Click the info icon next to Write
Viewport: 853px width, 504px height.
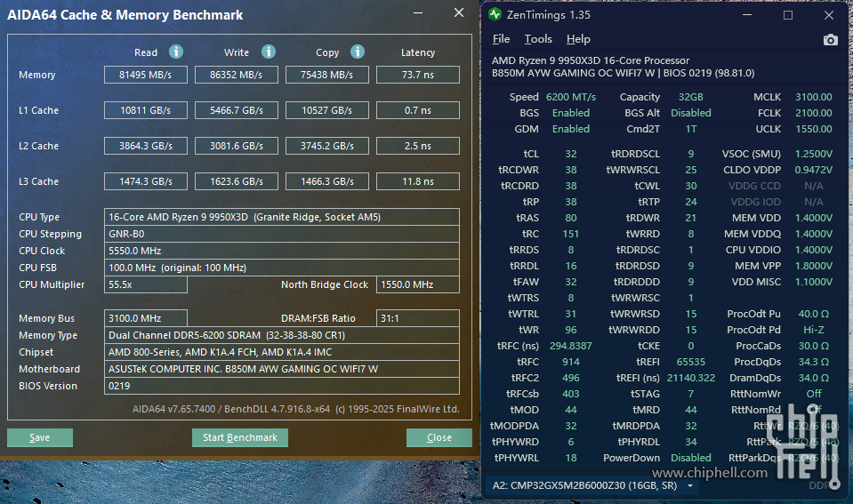(269, 52)
